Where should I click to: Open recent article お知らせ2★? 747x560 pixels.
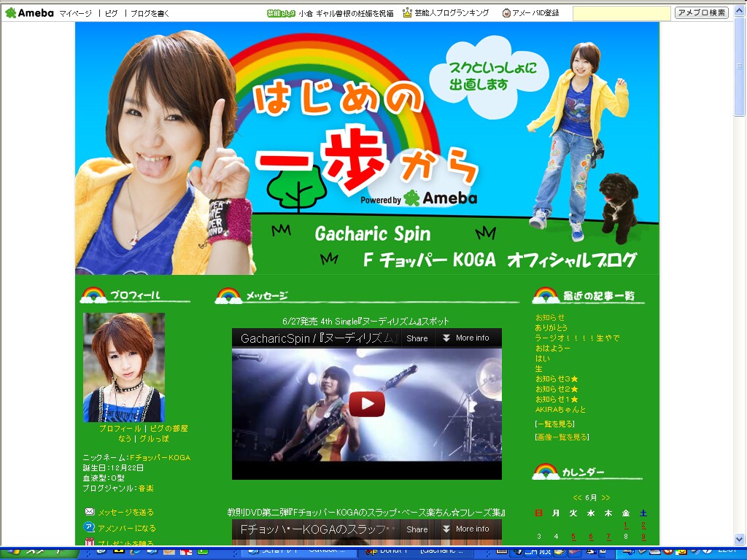pyautogui.click(x=557, y=389)
